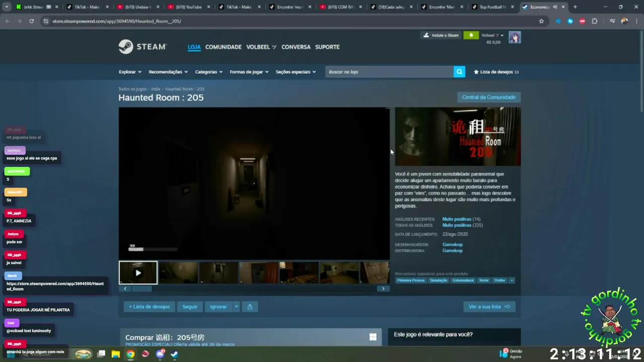Image resolution: width=644 pixels, height=362 pixels.
Task: Click Muito positivas recent reviews link
Action: [457, 219]
